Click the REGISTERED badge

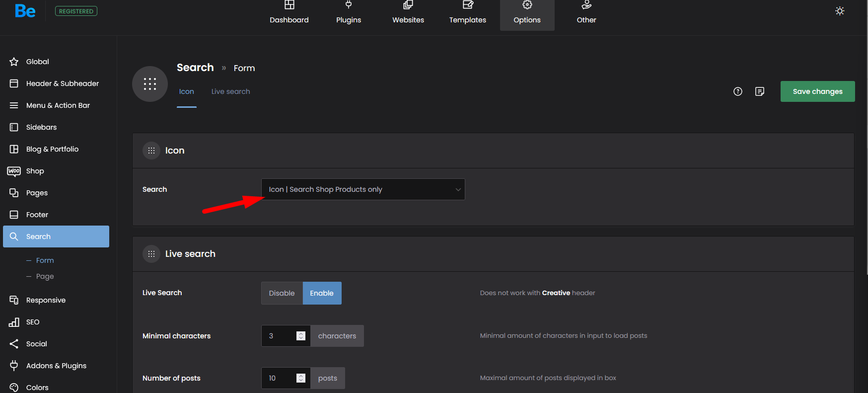tap(76, 11)
